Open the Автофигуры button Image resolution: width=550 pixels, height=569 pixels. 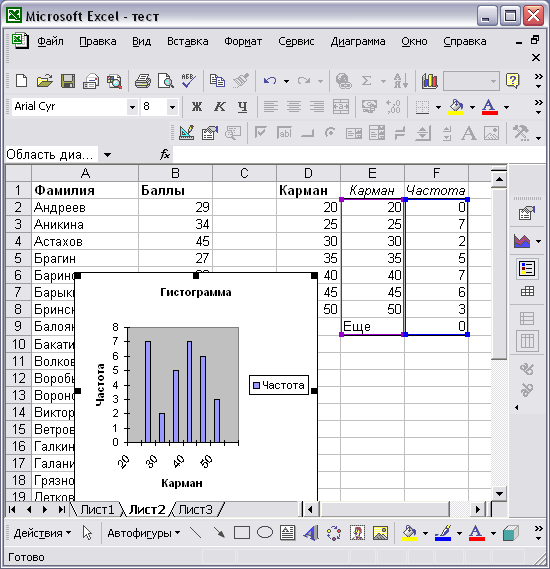[144, 533]
